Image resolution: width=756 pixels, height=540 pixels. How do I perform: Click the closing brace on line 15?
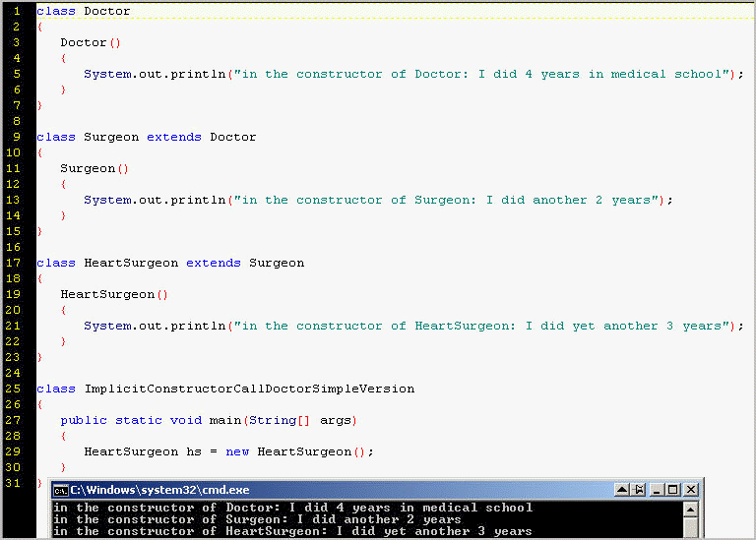pos(39,232)
